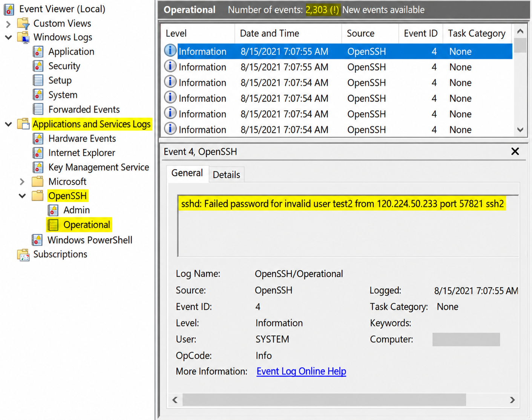The height and width of the screenshot is (420, 532).
Task: Sort events by Source column header
Action: tap(370, 34)
